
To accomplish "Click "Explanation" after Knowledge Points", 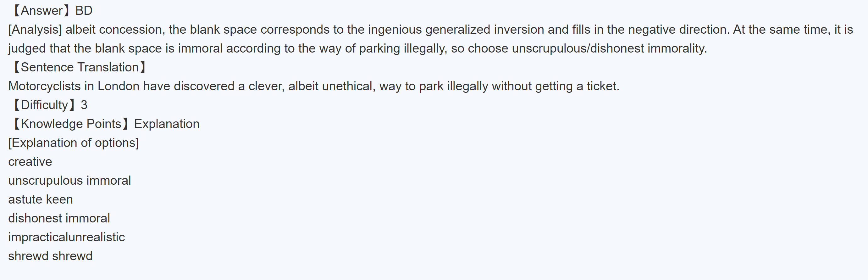I will click(x=167, y=124).
